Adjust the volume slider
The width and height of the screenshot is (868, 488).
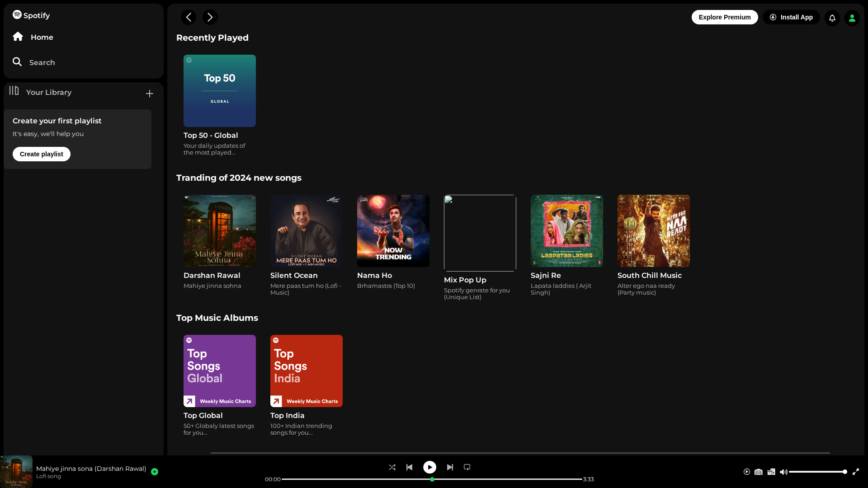pyautogui.click(x=818, y=472)
